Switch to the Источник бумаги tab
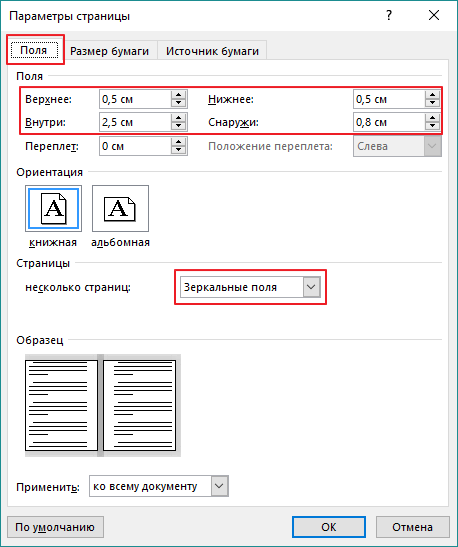458x547 pixels. pos(212,51)
